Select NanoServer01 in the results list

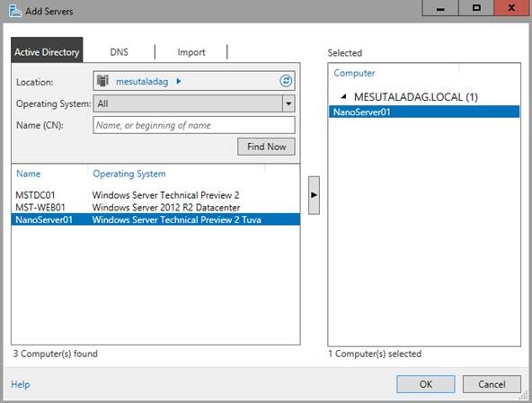click(155, 219)
